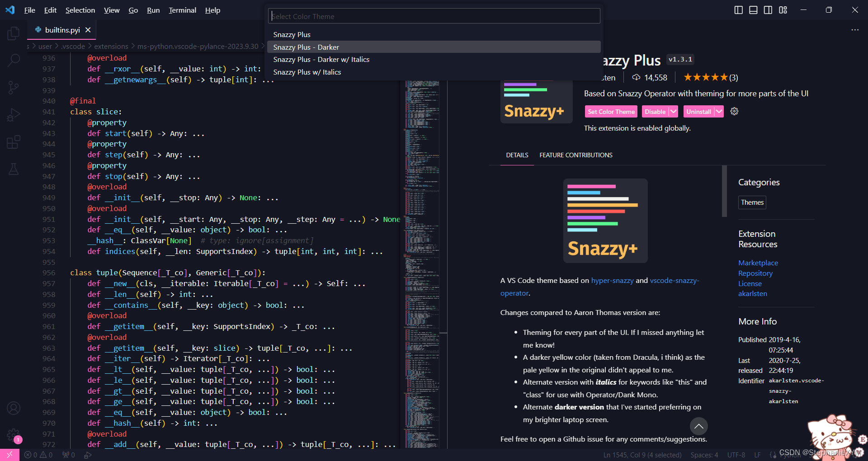868x461 pixels.
Task: Open the Marketplace resource link
Action: (x=758, y=263)
